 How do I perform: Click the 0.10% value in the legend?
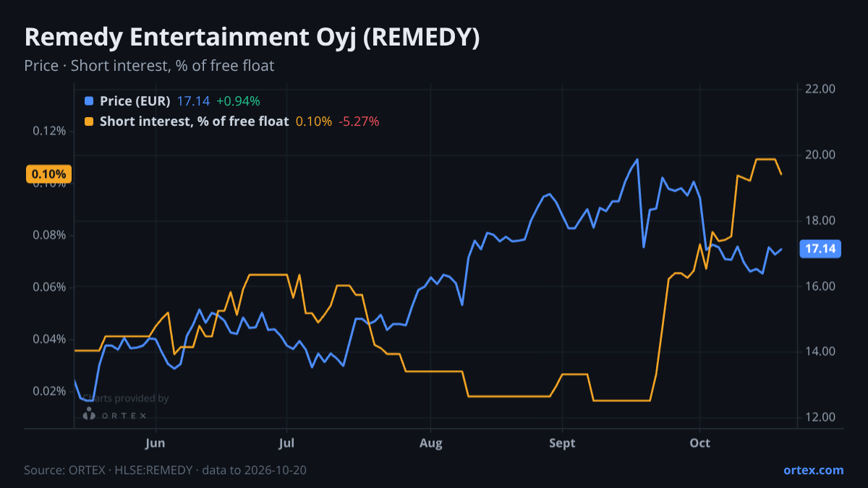314,121
